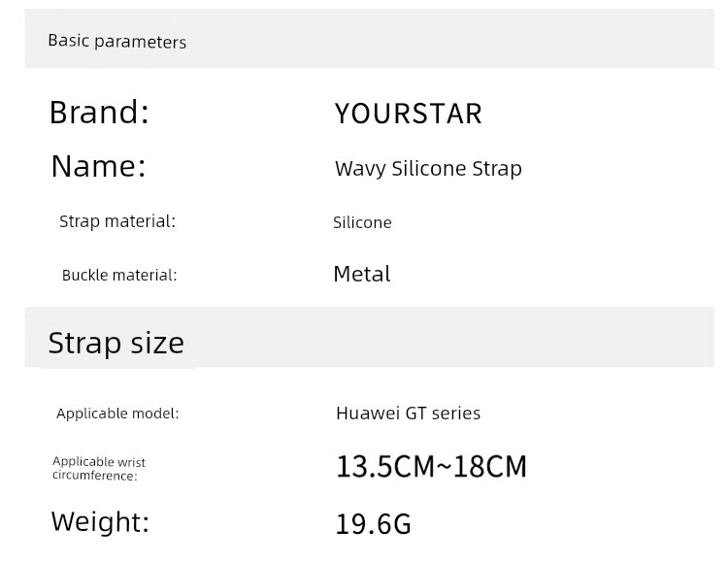Click the Silicone value text

(x=362, y=223)
